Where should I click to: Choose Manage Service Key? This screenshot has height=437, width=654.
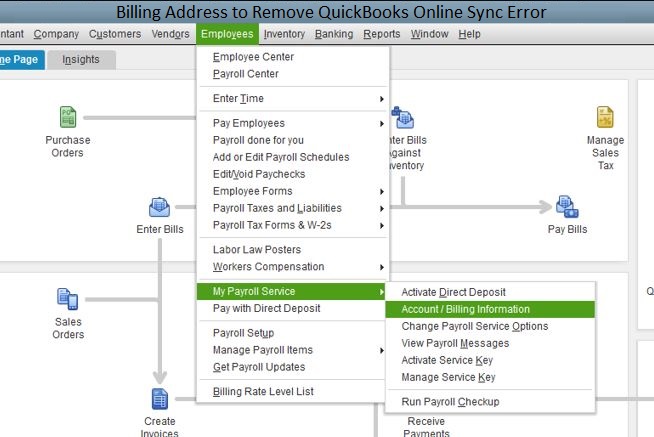point(490,377)
